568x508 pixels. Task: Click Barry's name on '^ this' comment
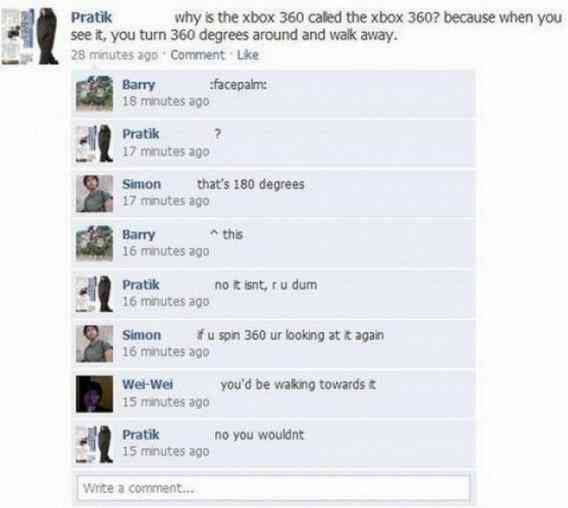pyautogui.click(x=139, y=234)
